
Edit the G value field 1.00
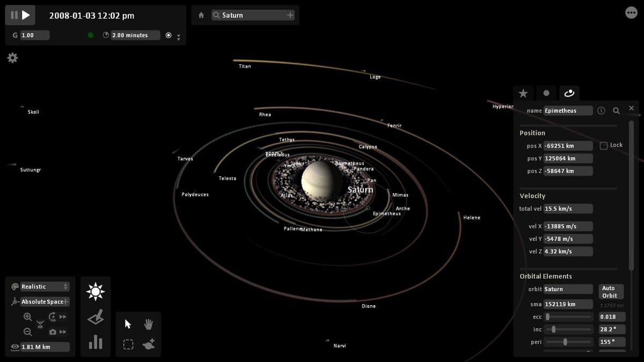click(x=35, y=35)
